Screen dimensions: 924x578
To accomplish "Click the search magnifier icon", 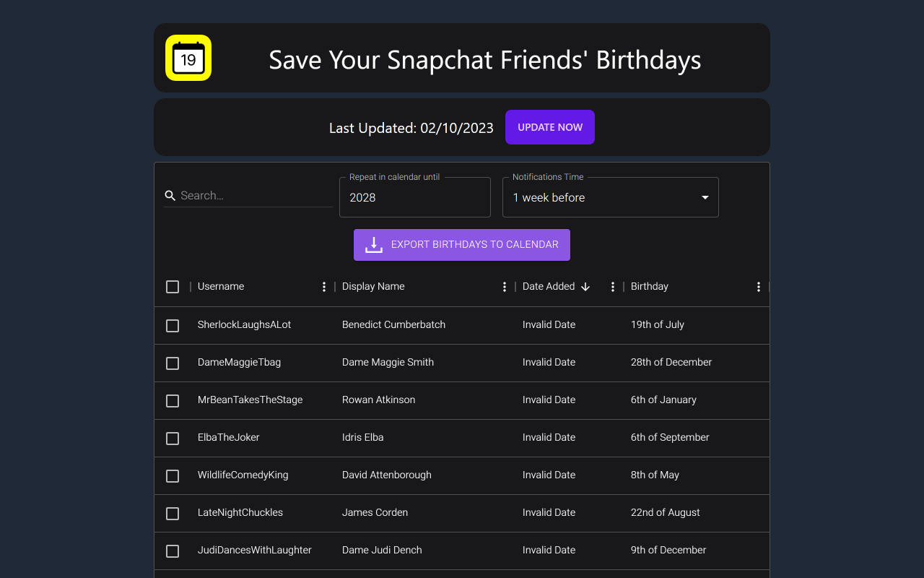I will (170, 195).
